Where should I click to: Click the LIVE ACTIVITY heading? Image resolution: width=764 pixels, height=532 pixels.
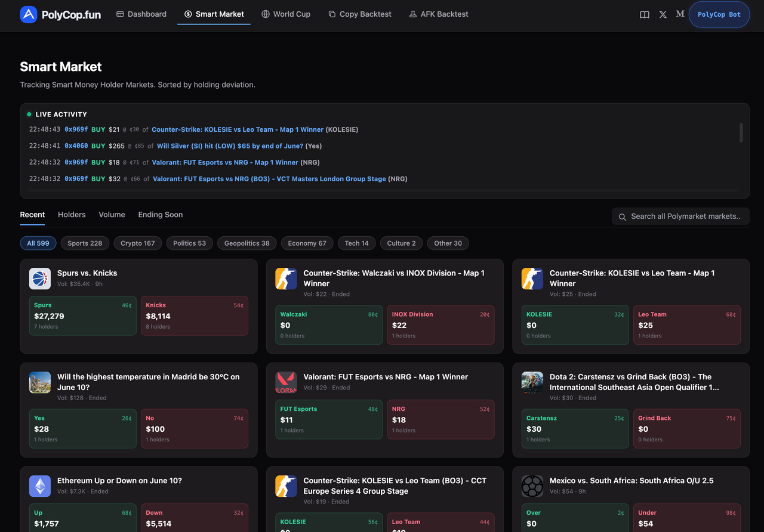pyautogui.click(x=61, y=115)
